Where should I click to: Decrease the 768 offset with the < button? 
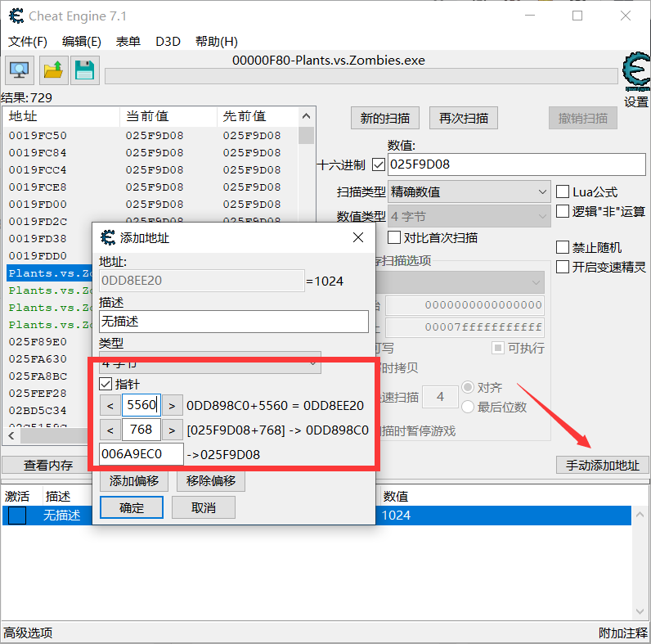pyautogui.click(x=110, y=430)
